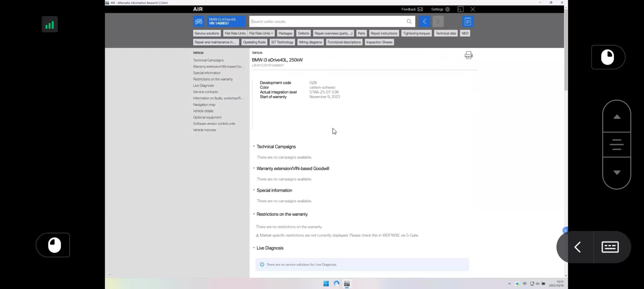Select the Repair instructions filter
Viewport: 644px width, 289px height.
point(384,33)
